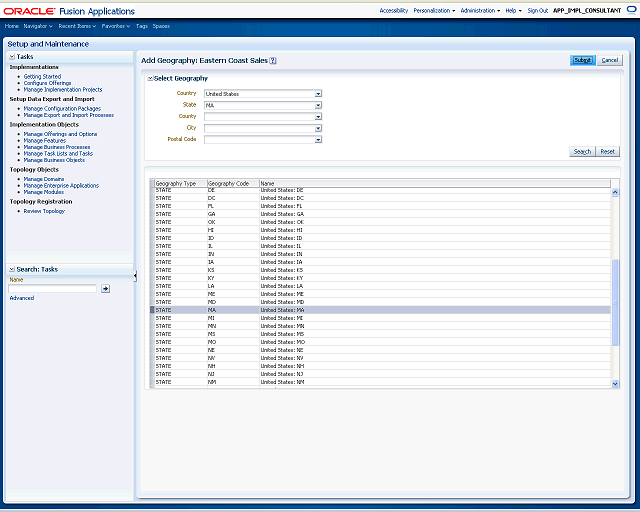
Task: Open the Postal Code dropdown
Action: 318,140
